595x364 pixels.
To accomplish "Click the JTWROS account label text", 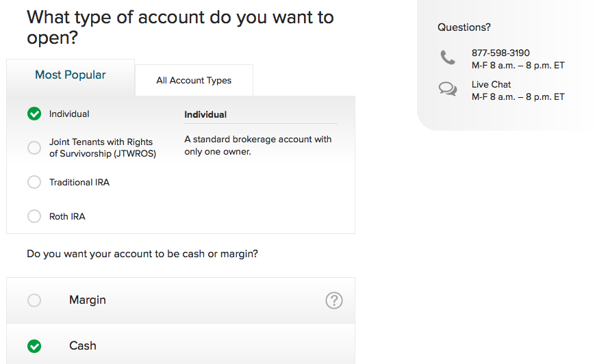I will tap(102, 148).
